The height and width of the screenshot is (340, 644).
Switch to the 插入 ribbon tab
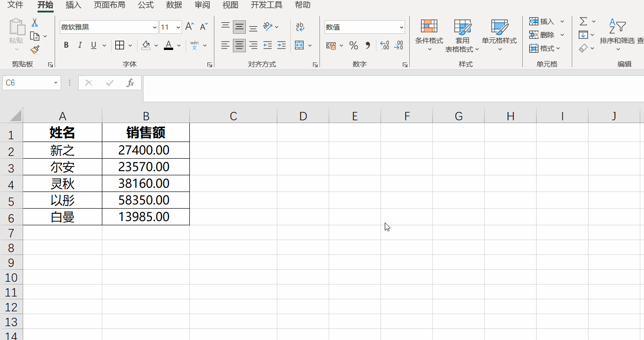pos(73,6)
